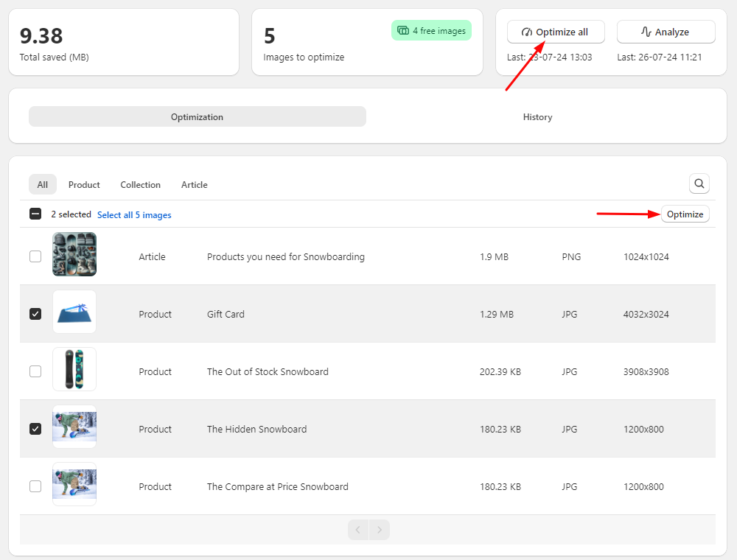Open the Optimization tab

(197, 116)
